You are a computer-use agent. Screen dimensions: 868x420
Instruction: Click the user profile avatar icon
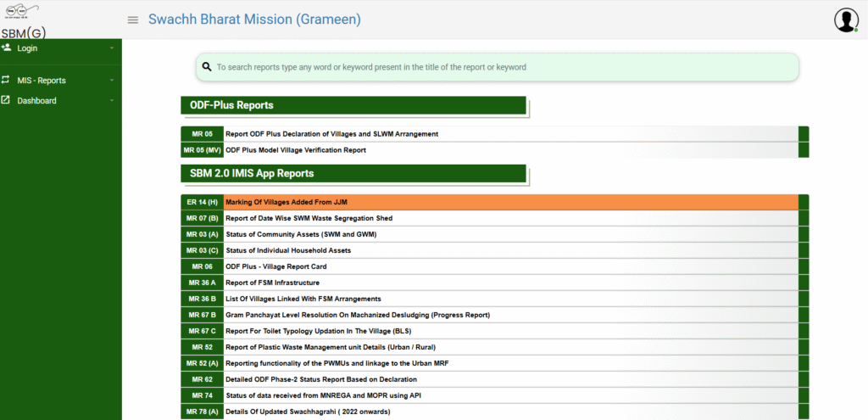click(846, 20)
